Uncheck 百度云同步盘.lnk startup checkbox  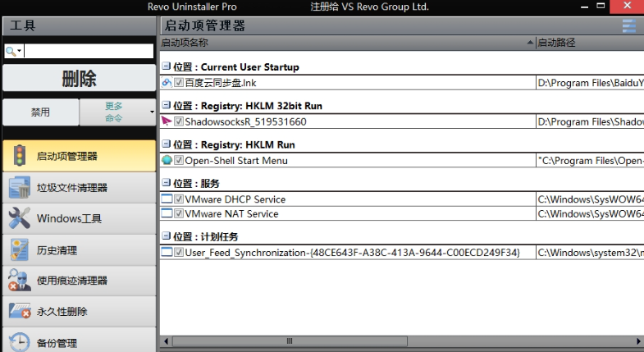point(179,83)
